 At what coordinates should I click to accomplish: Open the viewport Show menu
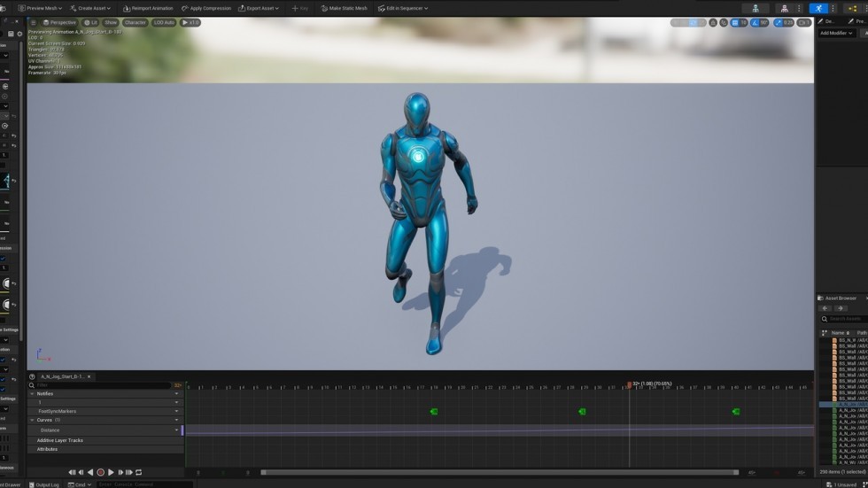pos(111,23)
